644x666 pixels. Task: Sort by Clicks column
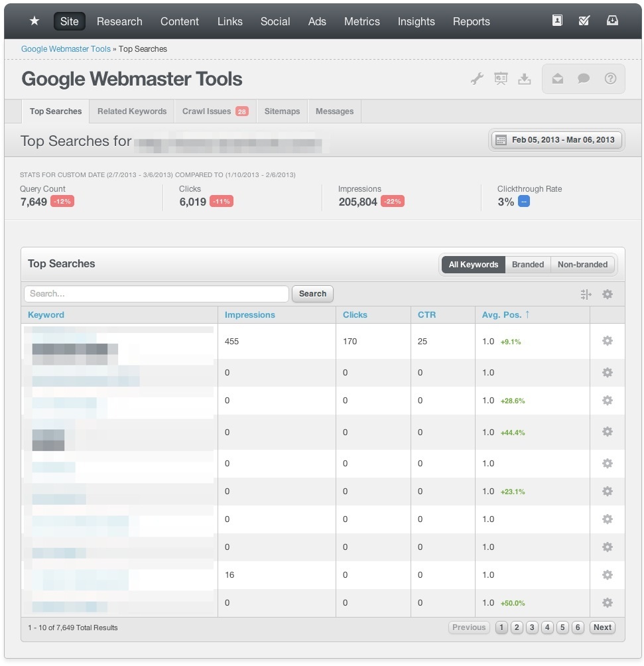click(x=355, y=314)
